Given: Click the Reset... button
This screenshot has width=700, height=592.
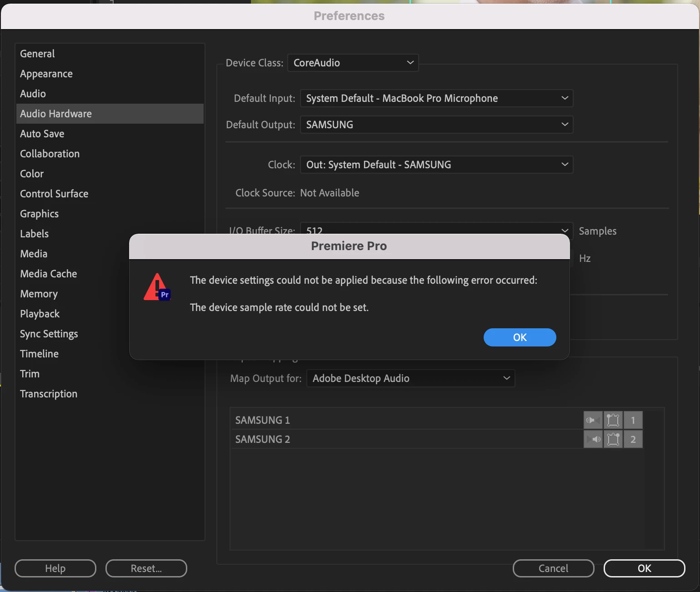Looking at the screenshot, I should 146,568.
